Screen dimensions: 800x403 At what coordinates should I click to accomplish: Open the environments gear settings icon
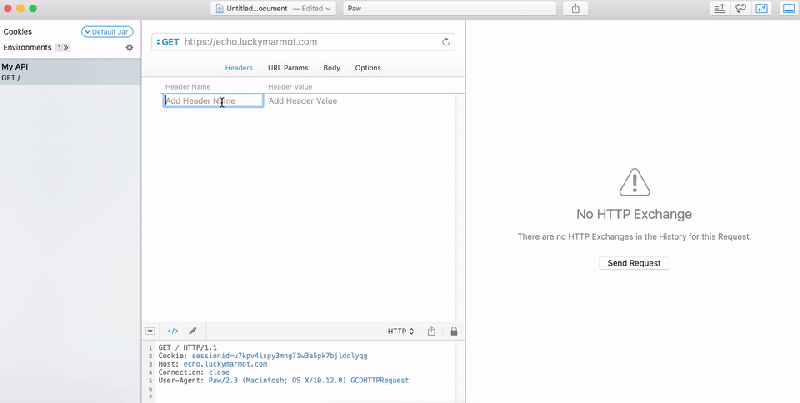coord(130,47)
